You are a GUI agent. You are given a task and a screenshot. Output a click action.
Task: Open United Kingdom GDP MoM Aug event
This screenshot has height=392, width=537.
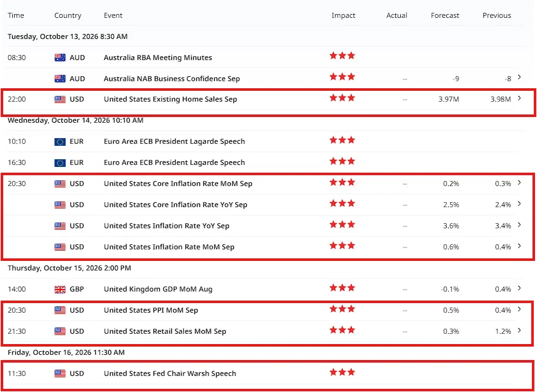click(x=158, y=289)
